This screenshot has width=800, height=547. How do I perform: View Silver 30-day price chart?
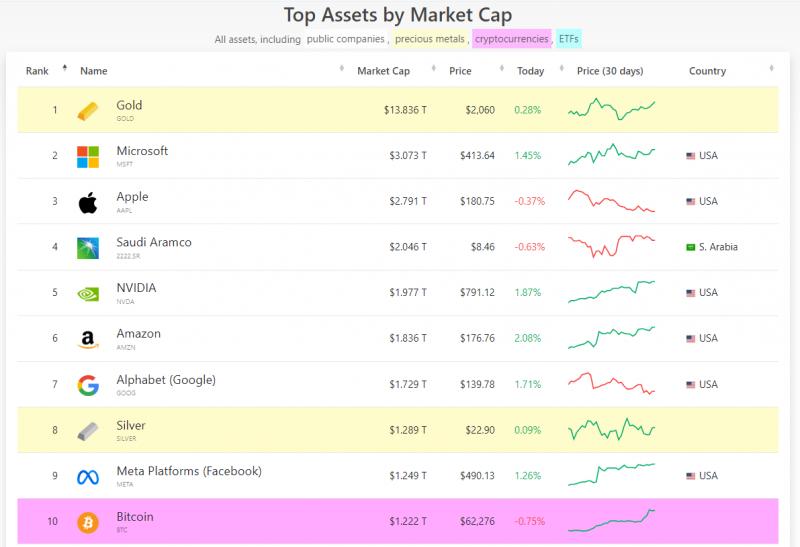pos(611,429)
